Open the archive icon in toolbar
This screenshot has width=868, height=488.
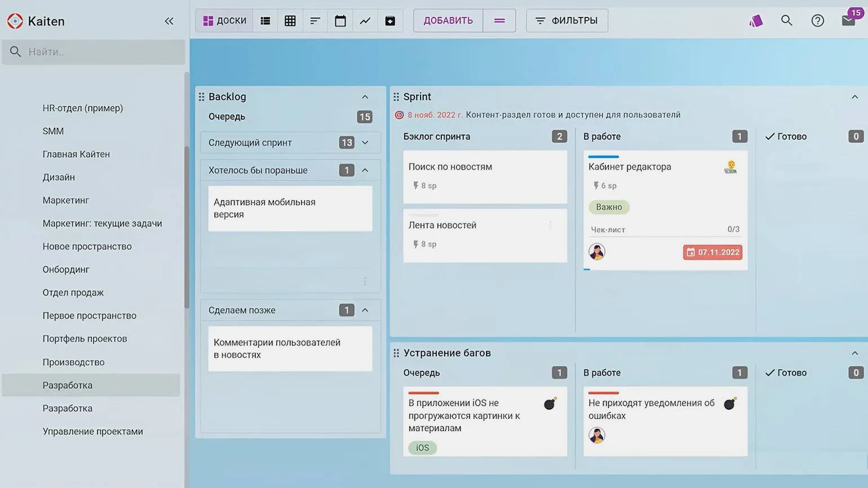390,21
